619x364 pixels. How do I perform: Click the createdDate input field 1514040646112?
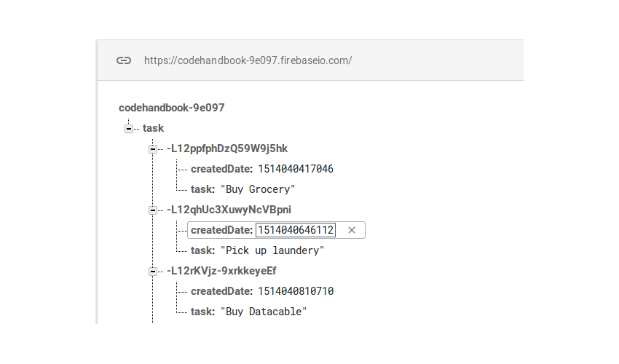pos(296,230)
